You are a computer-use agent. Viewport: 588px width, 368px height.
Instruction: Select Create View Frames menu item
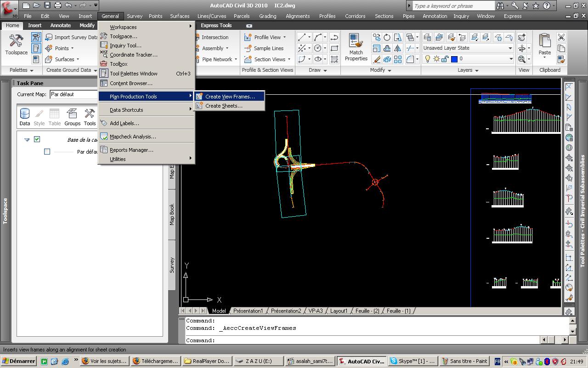pos(229,97)
